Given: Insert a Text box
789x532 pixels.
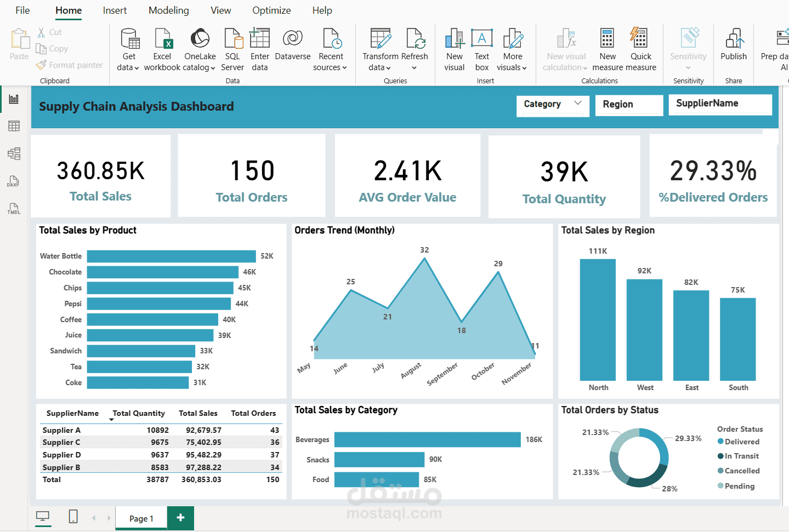Looking at the screenshot, I should [x=482, y=50].
